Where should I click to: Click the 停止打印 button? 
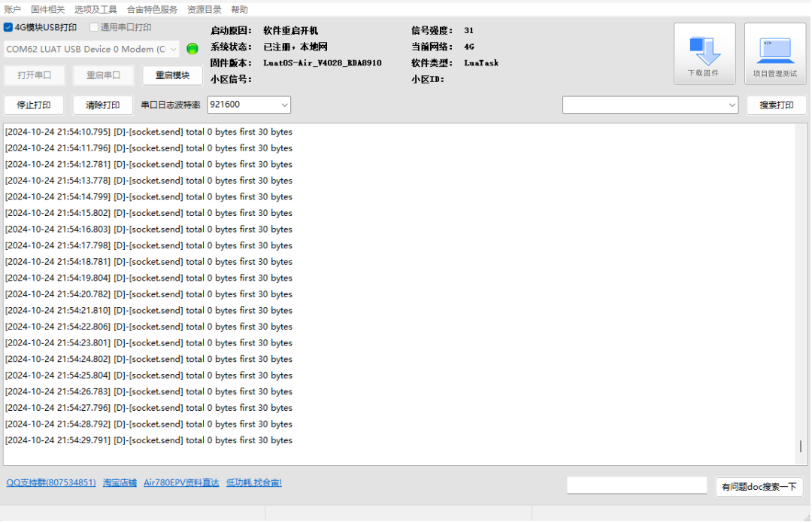(34, 105)
